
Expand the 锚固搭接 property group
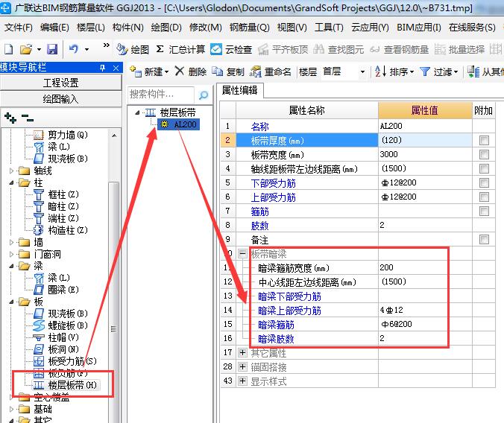(x=242, y=367)
